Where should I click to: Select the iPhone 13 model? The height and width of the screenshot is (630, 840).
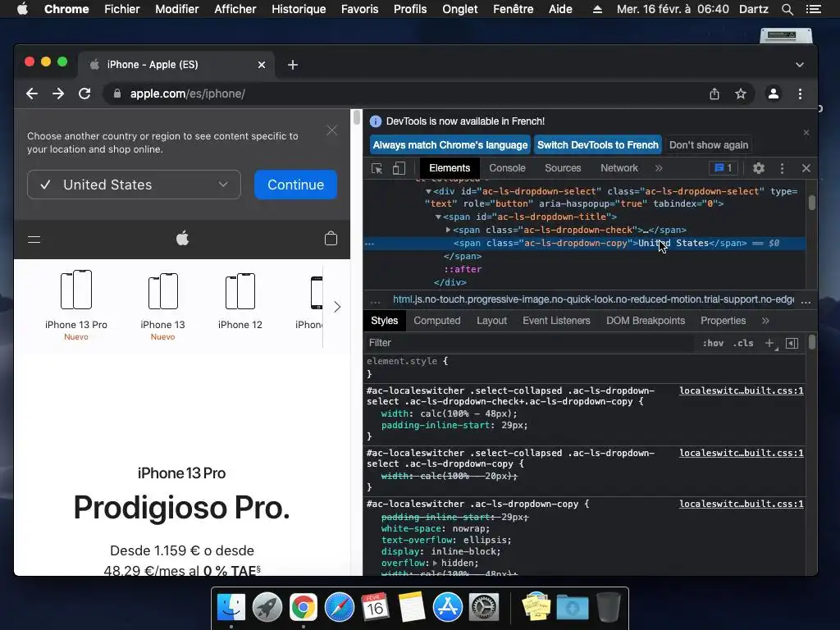162,306
